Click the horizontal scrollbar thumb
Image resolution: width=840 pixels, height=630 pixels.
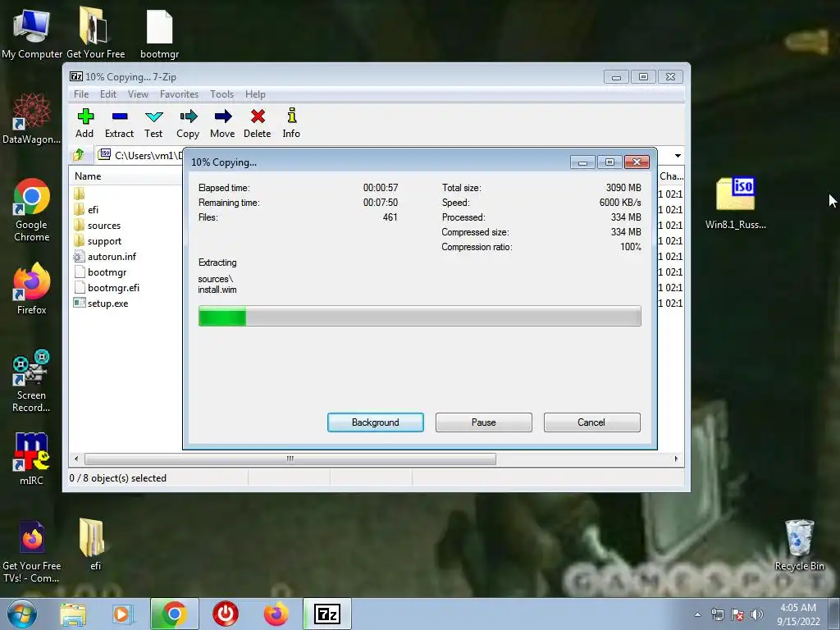tap(290, 459)
